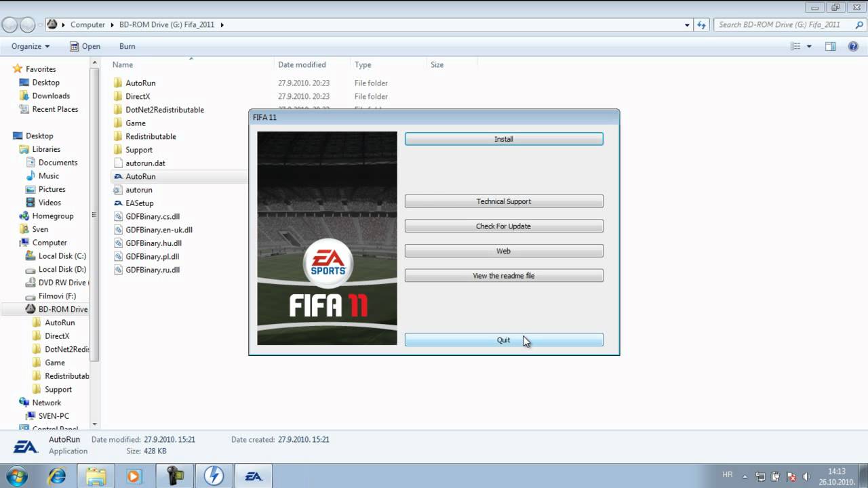Open Libraries in the navigation pane
This screenshot has height=488, width=868.
pos(46,149)
